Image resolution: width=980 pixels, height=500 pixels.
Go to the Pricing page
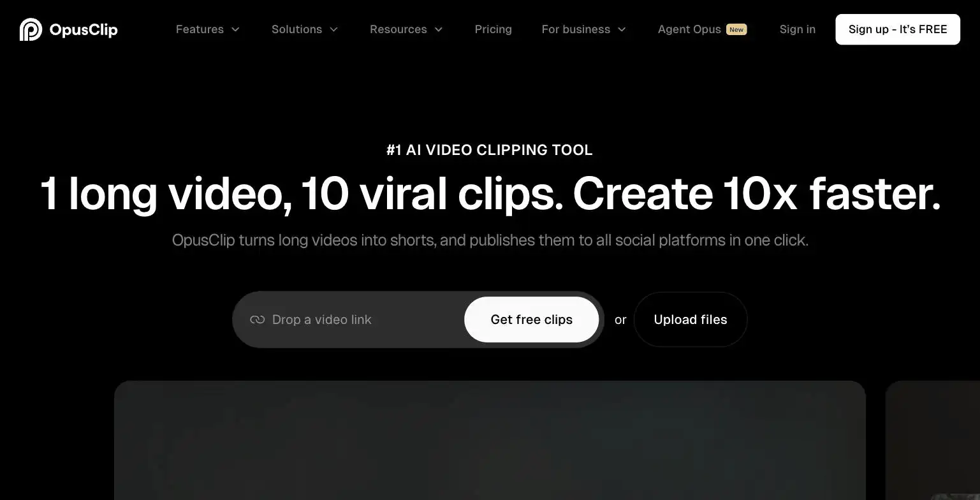click(x=493, y=29)
